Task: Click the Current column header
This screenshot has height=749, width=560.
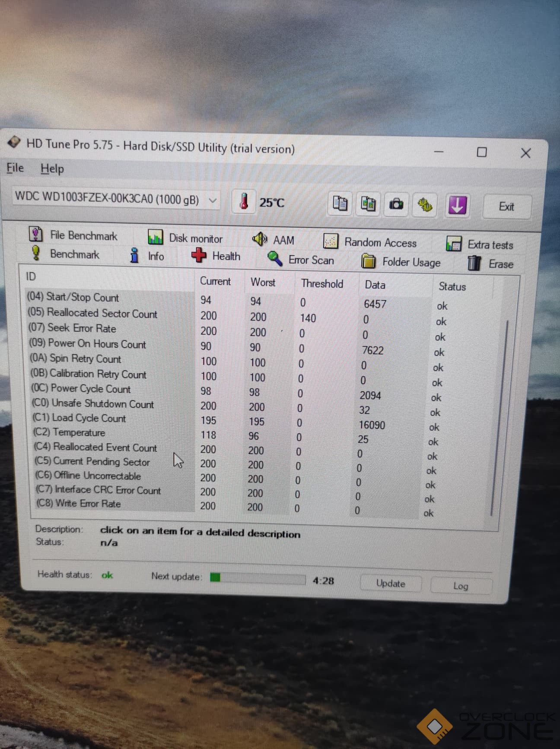Action: (215, 281)
